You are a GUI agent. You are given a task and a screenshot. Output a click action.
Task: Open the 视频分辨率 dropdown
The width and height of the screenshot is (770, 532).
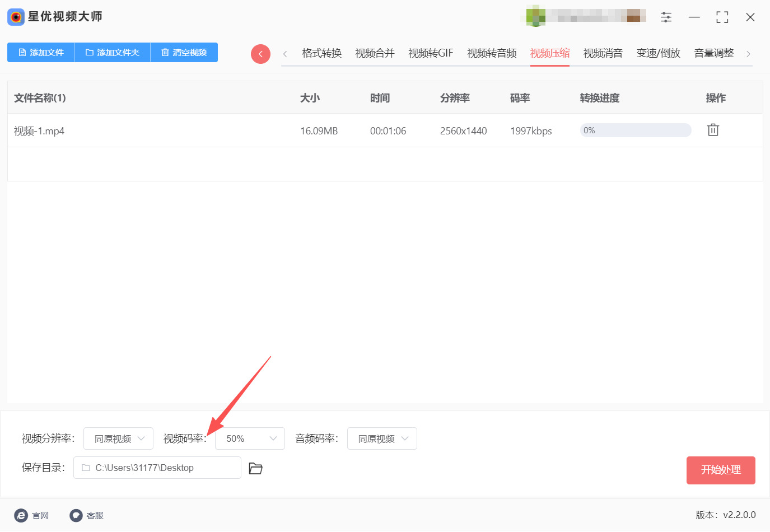[x=118, y=438]
